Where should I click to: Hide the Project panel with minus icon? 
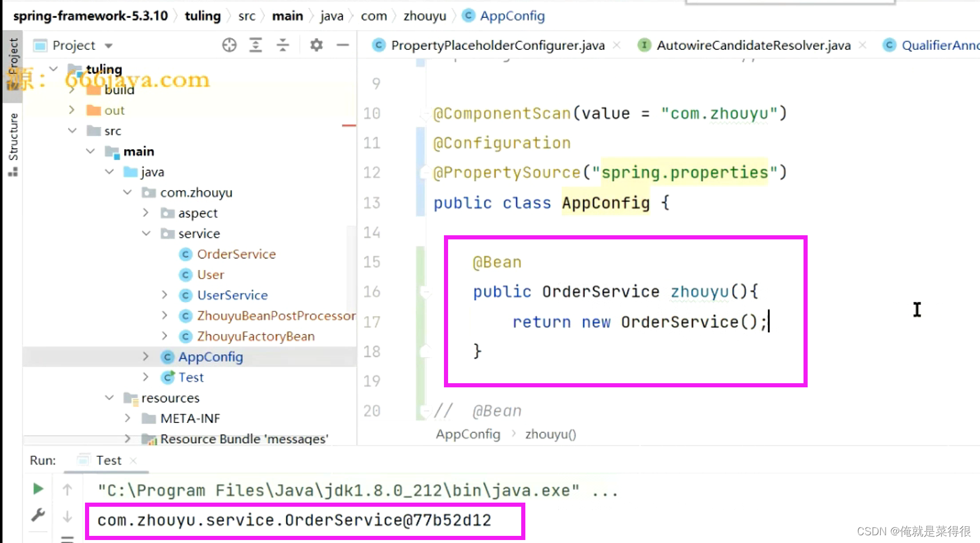343,45
